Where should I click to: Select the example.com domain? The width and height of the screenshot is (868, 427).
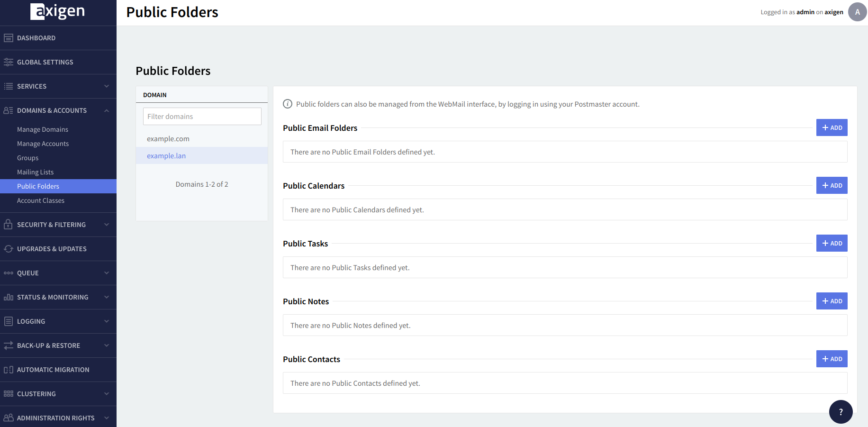click(168, 139)
